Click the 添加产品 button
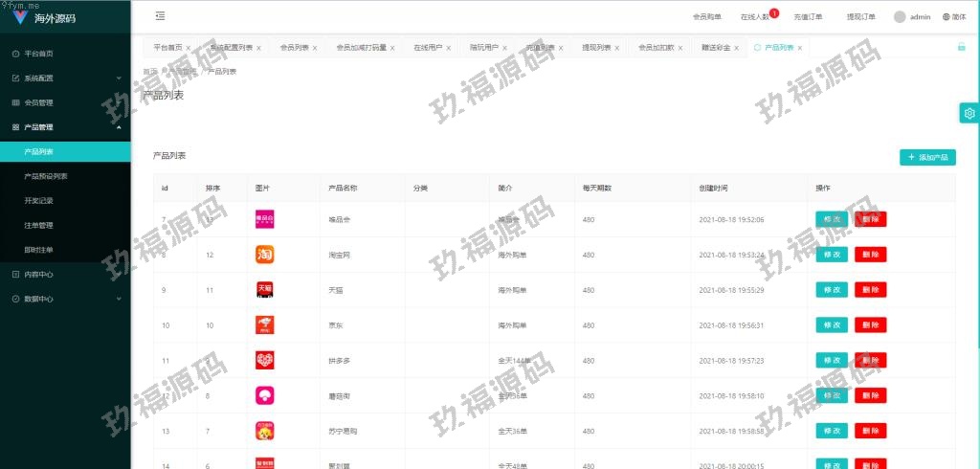This screenshot has height=469, width=980. coord(927,157)
